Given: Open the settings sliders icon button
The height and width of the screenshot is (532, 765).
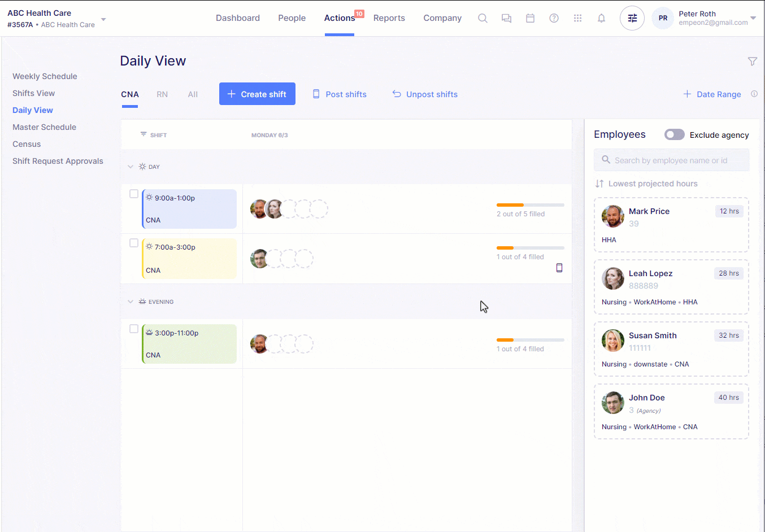Looking at the screenshot, I should click(632, 18).
